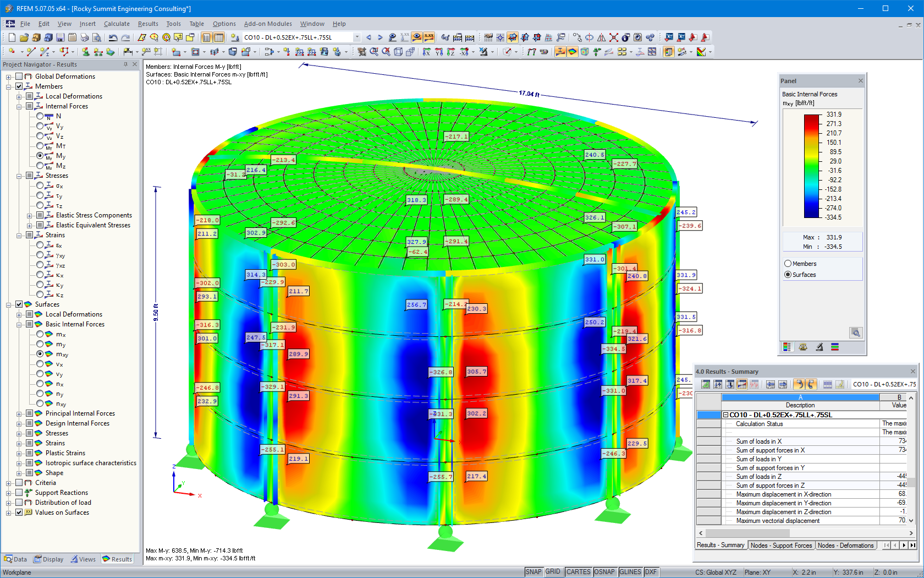Open the Calculate menu
Viewport: 924px width, 578px height.
pos(117,24)
